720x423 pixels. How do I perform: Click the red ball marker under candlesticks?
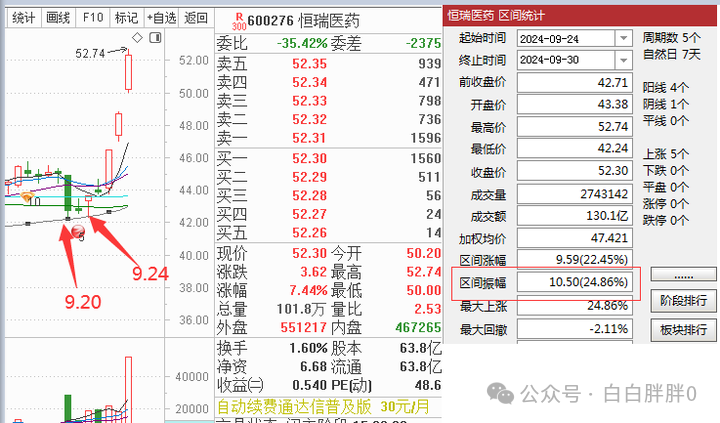[78, 231]
